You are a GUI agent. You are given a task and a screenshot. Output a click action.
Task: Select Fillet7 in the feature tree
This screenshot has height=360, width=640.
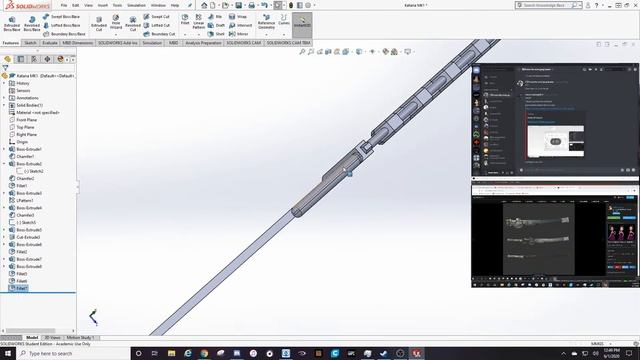[x=18, y=288]
